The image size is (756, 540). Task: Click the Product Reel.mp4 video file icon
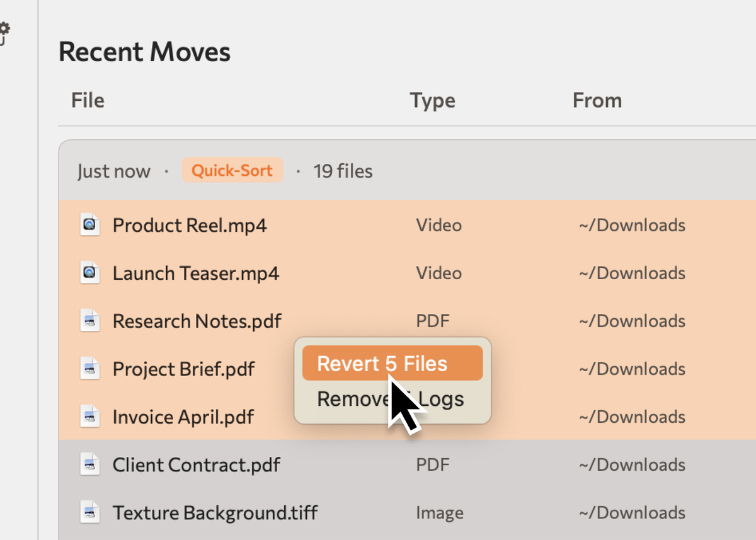pos(90,225)
